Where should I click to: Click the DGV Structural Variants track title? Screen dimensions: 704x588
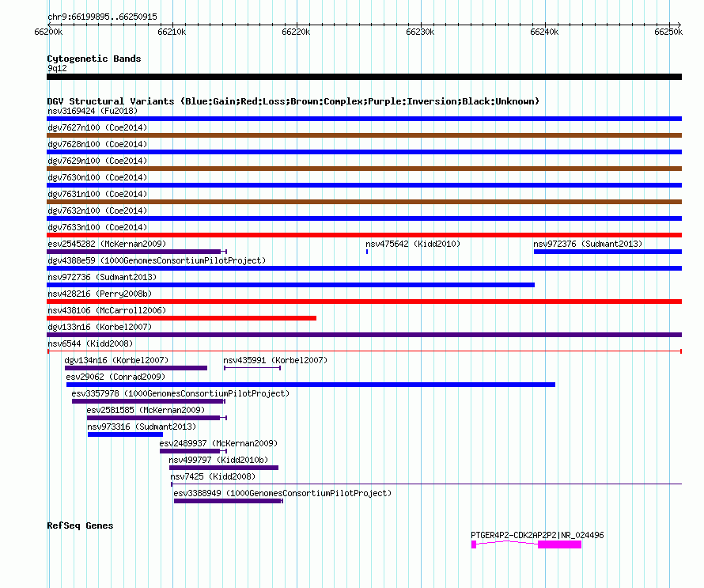pyautogui.click(x=293, y=101)
